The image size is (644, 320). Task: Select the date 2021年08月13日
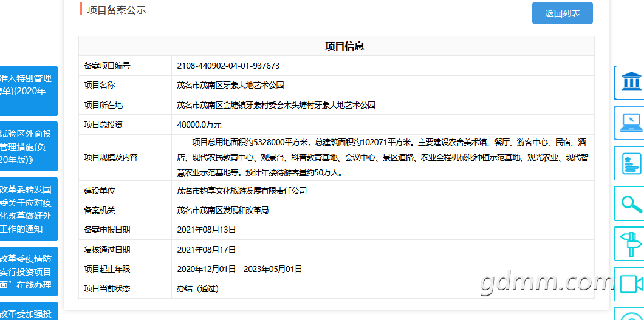[206, 230]
